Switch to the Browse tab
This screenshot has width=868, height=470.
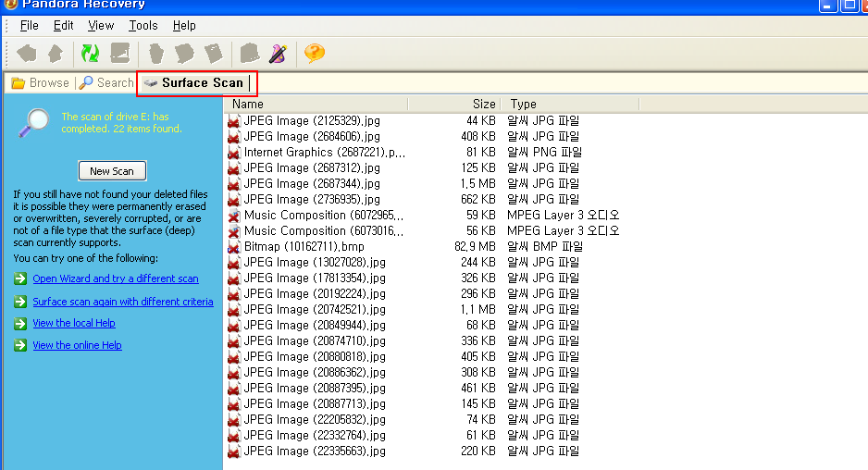[x=41, y=83]
